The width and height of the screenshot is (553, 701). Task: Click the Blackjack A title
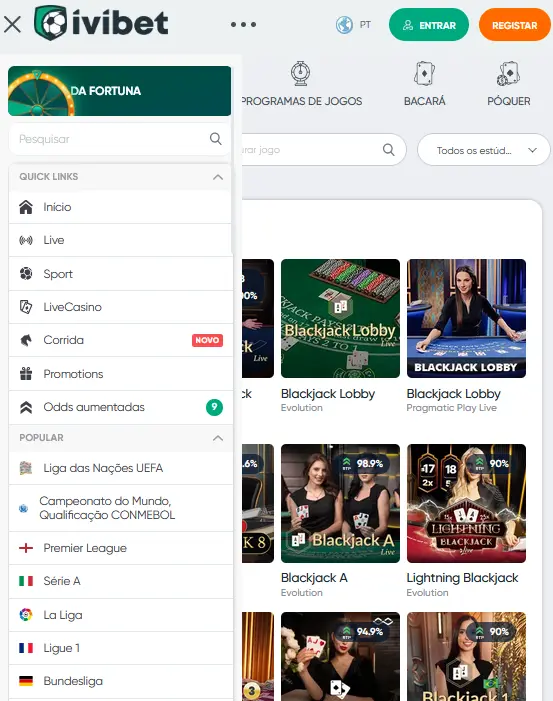coord(314,578)
